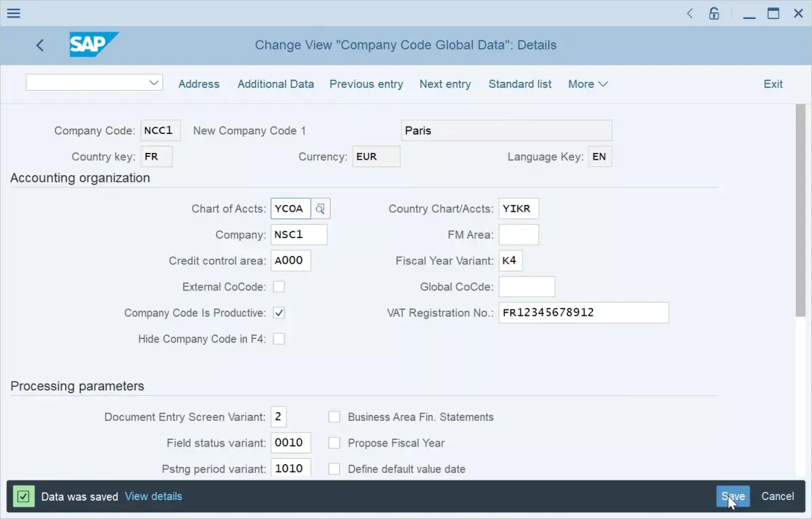Go to Previous entry
Image resolution: width=812 pixels, height=519 pixels.
point(366,84)
